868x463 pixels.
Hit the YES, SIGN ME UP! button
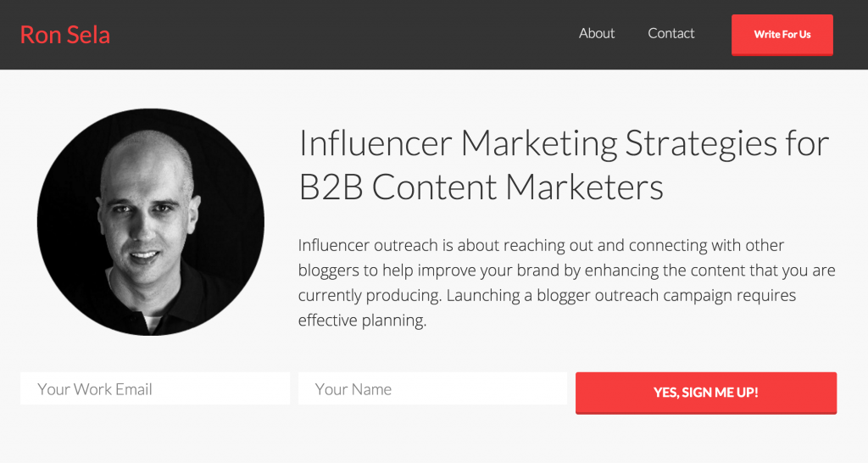[705, 393]
